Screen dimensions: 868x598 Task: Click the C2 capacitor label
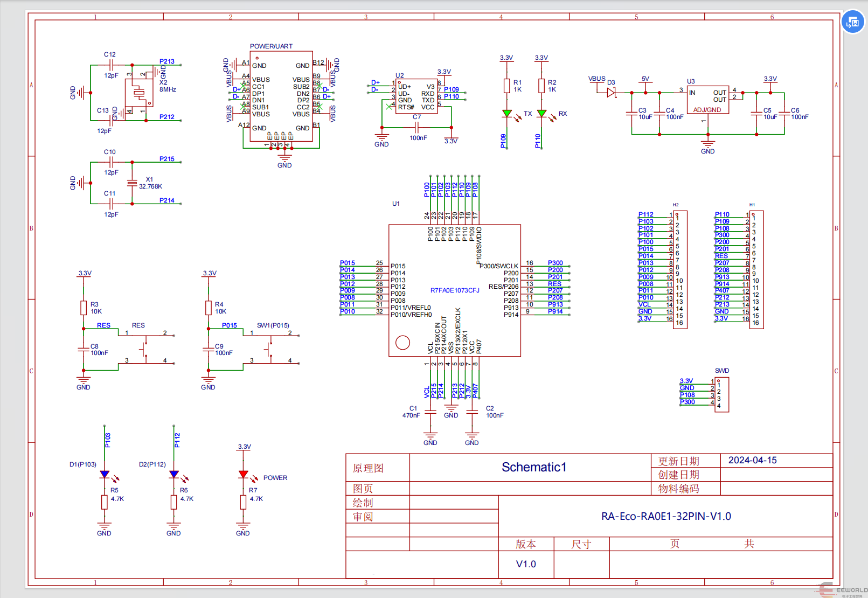[490, 408]
